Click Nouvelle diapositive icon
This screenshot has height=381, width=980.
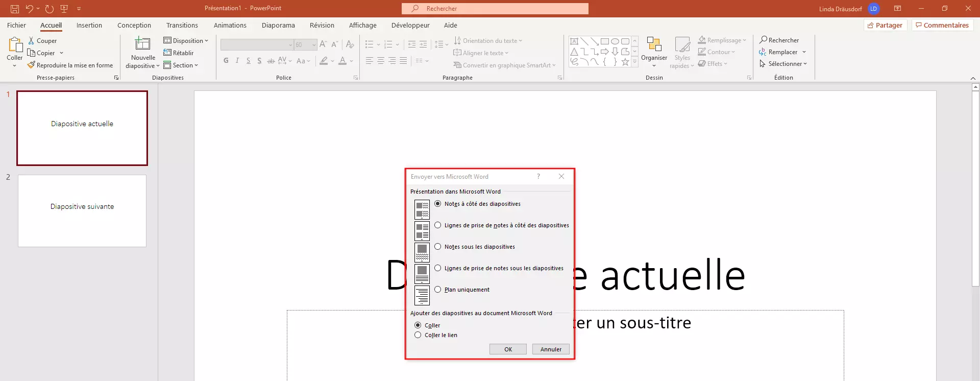(142, 43)
